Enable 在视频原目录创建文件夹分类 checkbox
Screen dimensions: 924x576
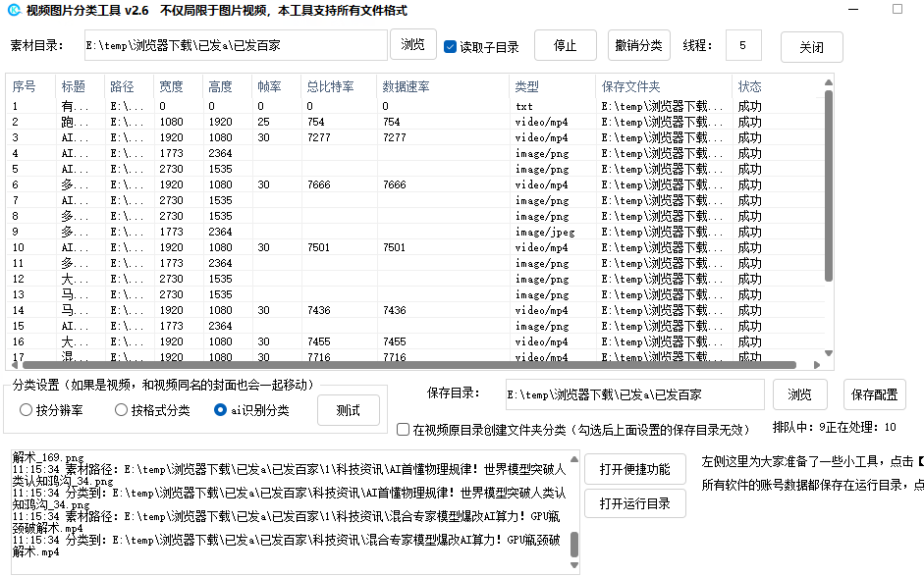(x=404, y=430)
